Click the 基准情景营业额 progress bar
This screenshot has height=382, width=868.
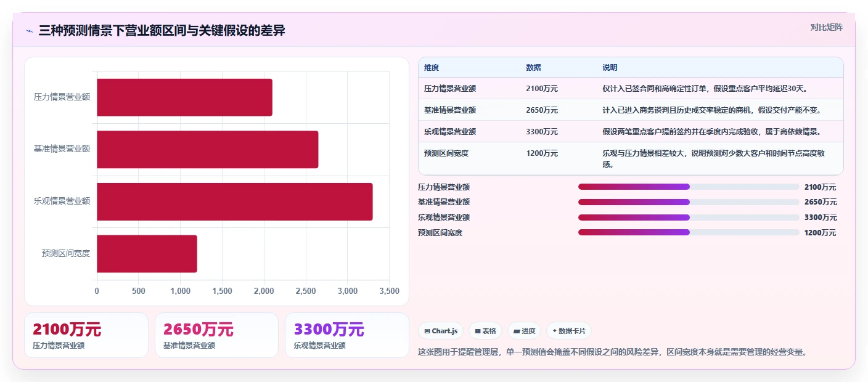689,202
